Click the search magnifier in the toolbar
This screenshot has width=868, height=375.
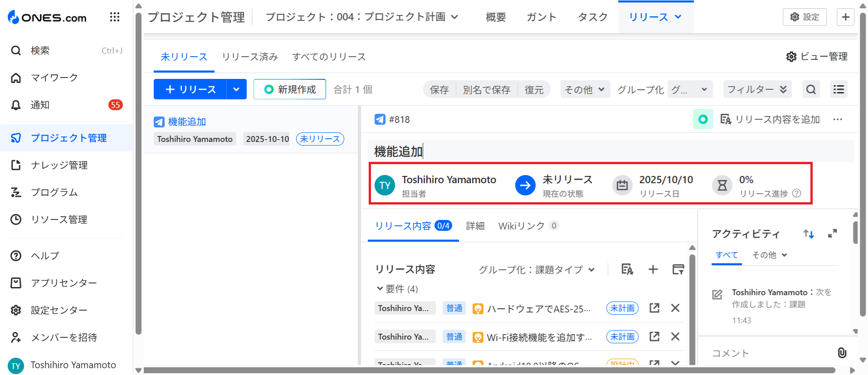click(811, 89)
